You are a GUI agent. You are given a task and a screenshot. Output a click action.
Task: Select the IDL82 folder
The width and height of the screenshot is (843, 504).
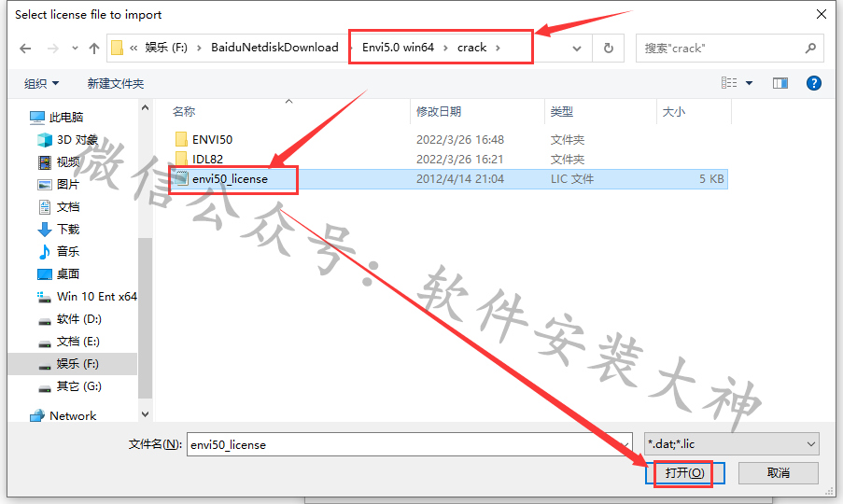(x=207, y=159)
